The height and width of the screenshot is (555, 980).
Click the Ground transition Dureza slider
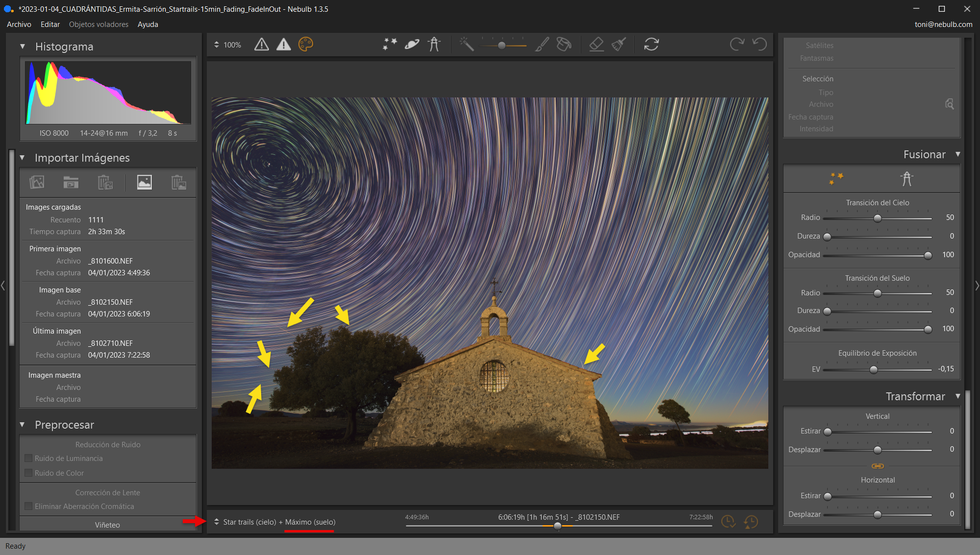coord(877,311)
